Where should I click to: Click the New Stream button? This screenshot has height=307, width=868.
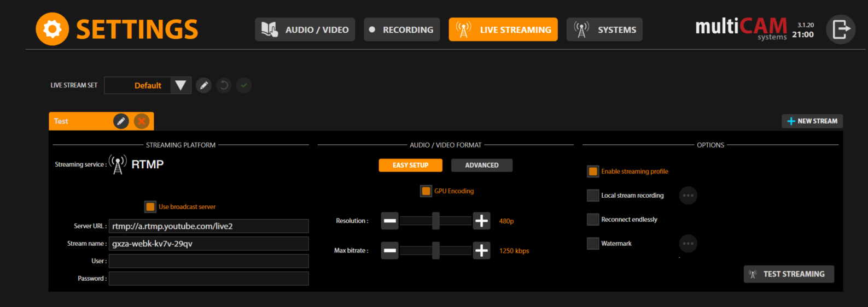pyautogui.click(x=812, y=121)
